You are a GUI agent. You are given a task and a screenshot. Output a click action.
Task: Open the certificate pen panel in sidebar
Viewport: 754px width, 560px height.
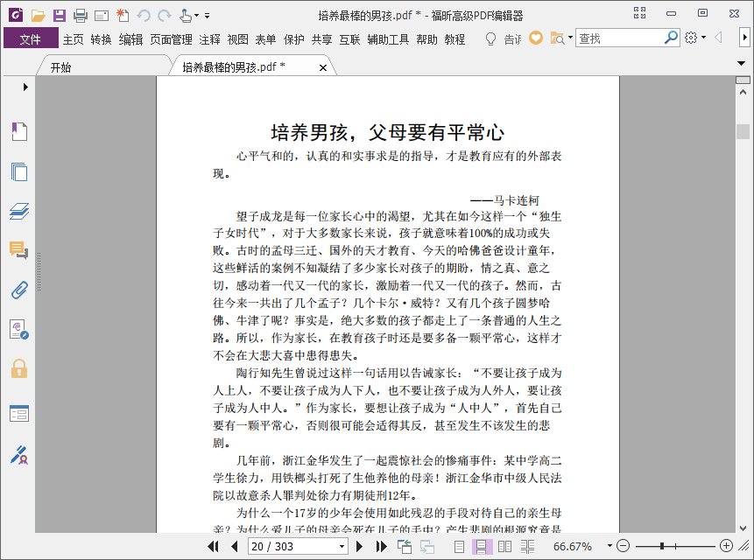point(19,455)
